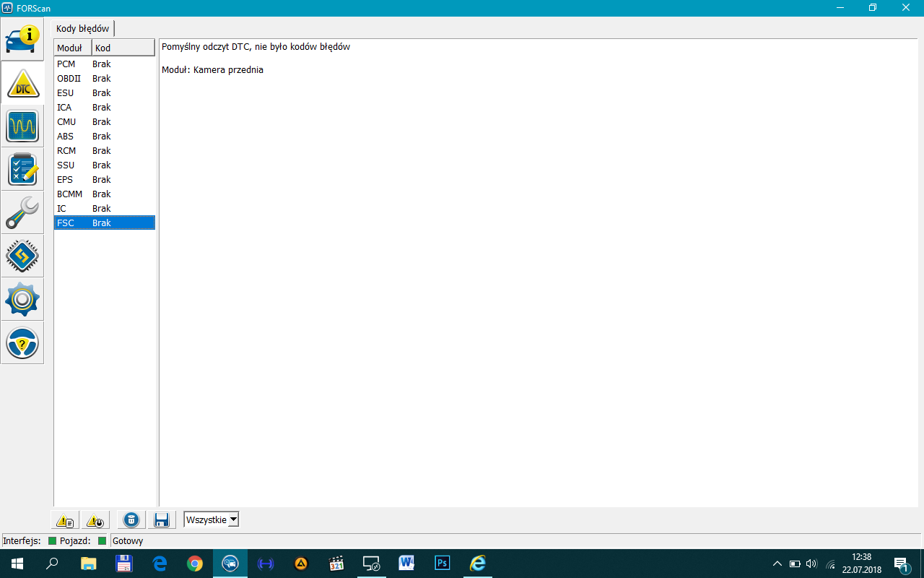Viewport: 924px width, 578px height.
Task: Select the PCM module row
Action: [104, 64]
